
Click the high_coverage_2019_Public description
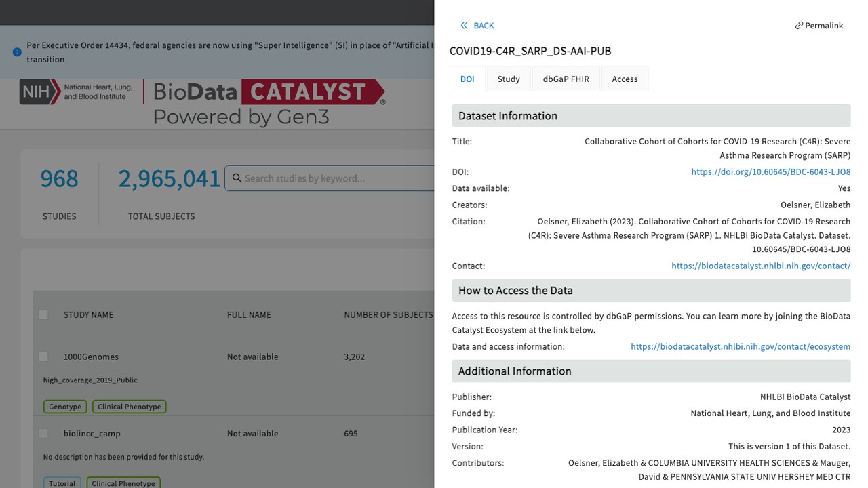[x=90, y=380]
